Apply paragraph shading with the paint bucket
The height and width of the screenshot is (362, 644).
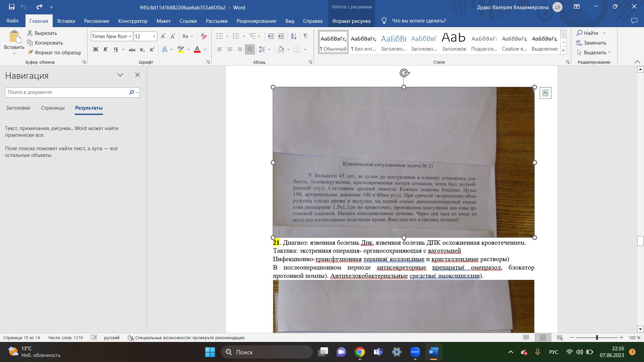coord(281,49)
